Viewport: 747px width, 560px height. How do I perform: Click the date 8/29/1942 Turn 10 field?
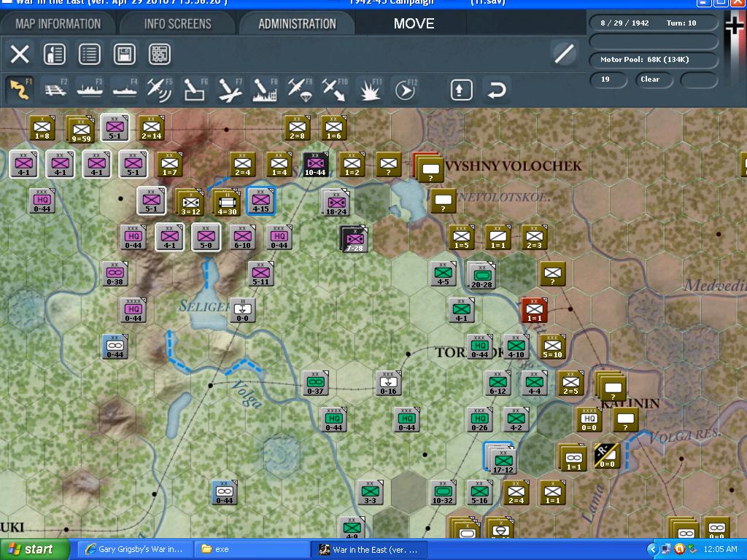tap(654, 23)
